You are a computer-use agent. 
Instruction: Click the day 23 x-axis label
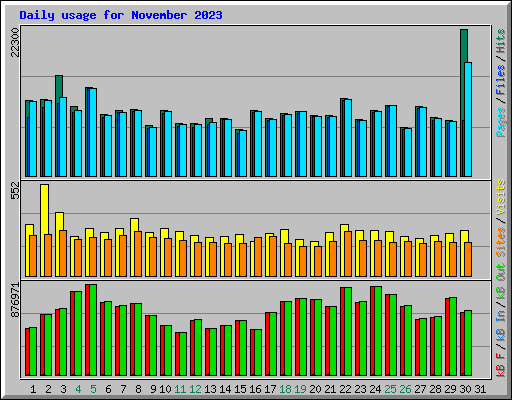[x=360, y=389]
